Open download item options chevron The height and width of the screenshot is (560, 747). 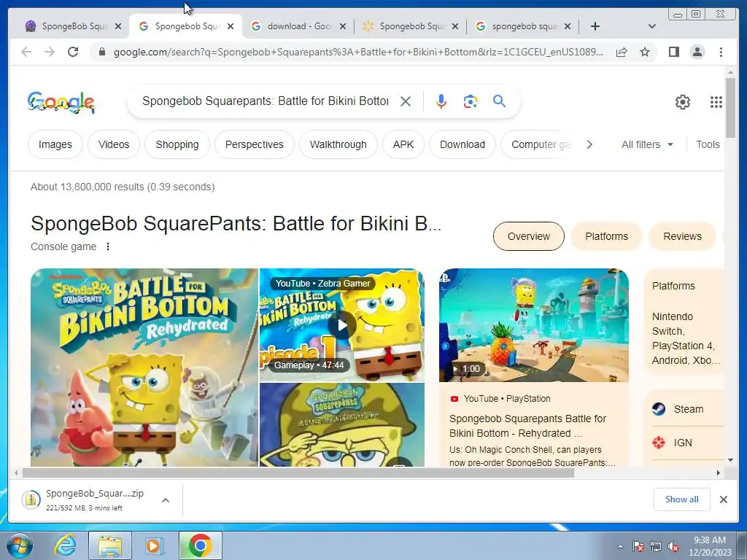(x=166, y=500)
